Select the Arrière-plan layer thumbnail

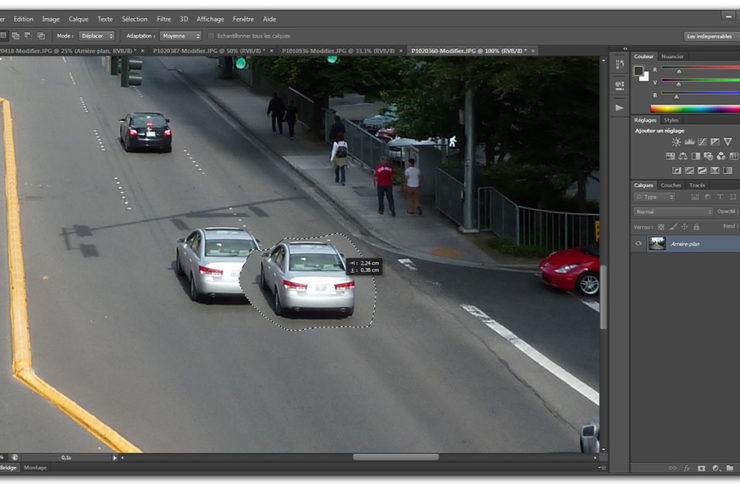(x=656, y=244)
